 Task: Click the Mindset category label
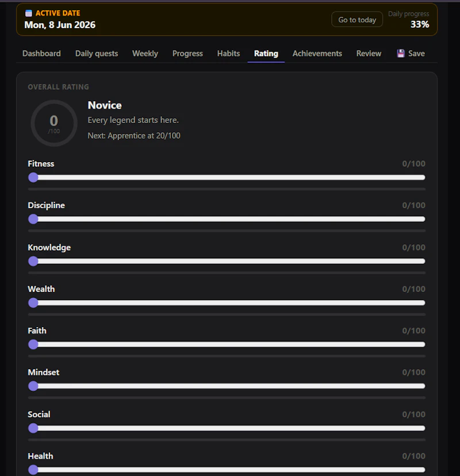point(44,372)
